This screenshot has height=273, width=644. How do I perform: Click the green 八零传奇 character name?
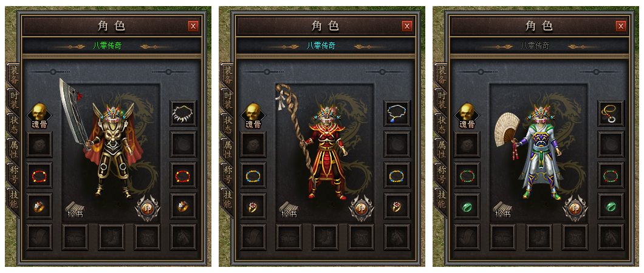(x=107, y=46)
